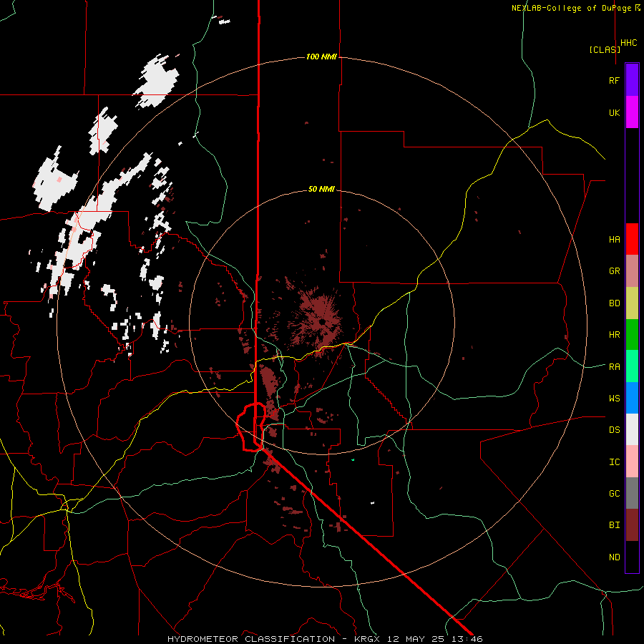Click the RF legend label

[x=614, y=80]
